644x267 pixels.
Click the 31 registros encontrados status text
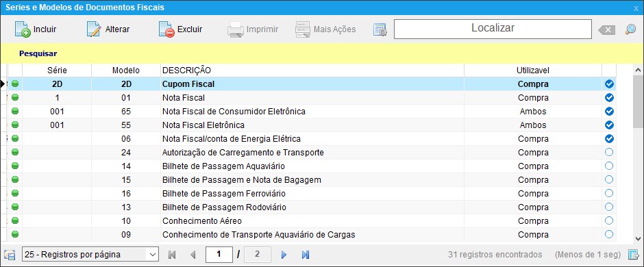pos(495,254)
